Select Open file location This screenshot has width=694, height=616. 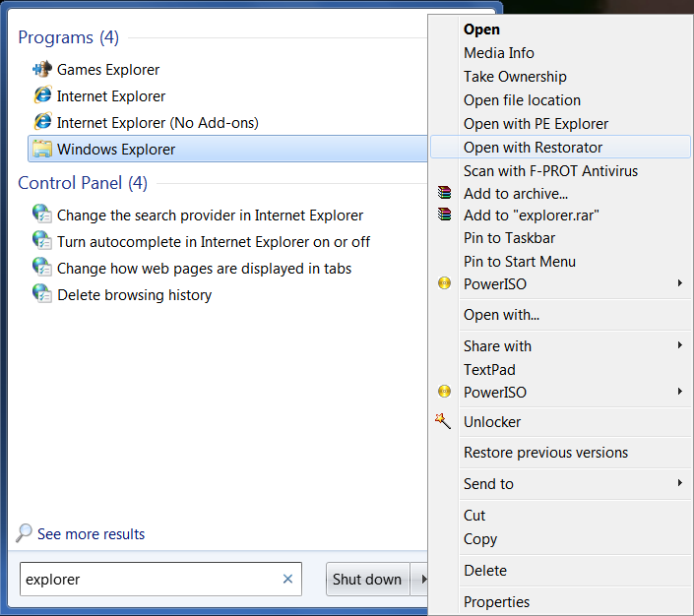tap(522, 100)
